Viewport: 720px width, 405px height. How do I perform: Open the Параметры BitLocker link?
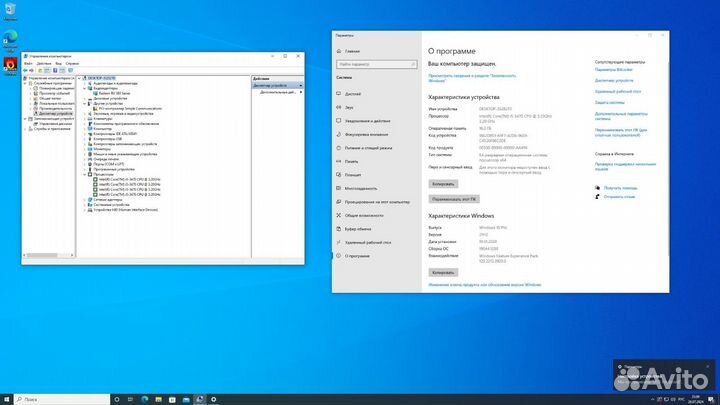click(x=613, y=70)
